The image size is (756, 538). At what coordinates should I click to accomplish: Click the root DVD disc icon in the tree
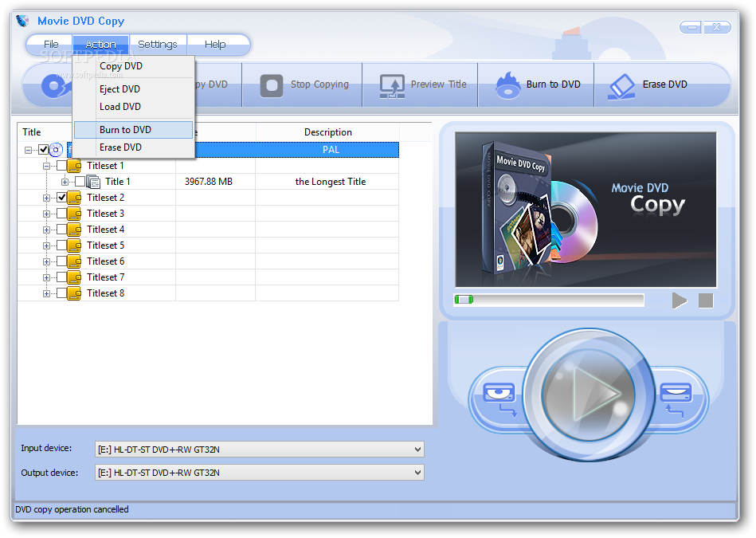56,150
